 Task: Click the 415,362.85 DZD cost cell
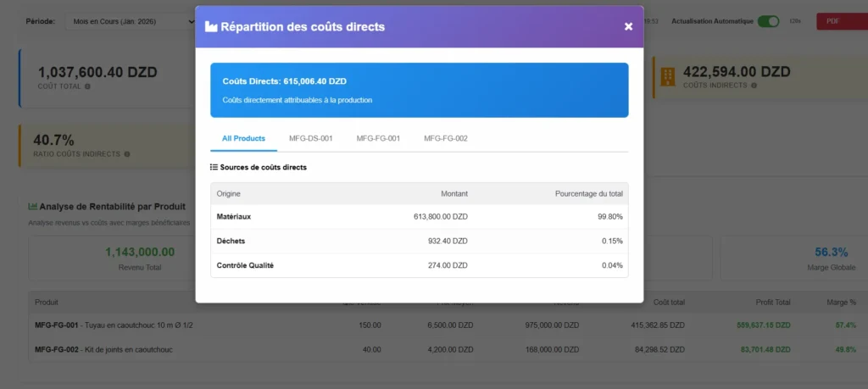pyautogui.click(x=658, y=325)
